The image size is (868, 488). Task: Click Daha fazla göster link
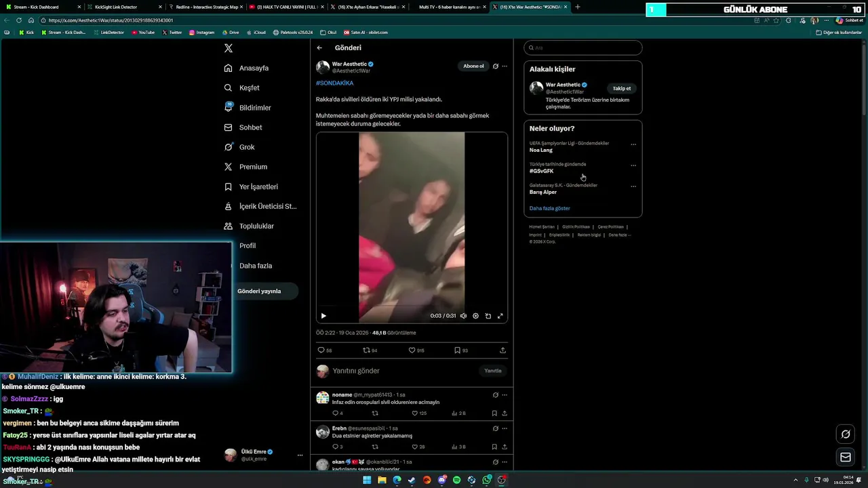[550, 209]
